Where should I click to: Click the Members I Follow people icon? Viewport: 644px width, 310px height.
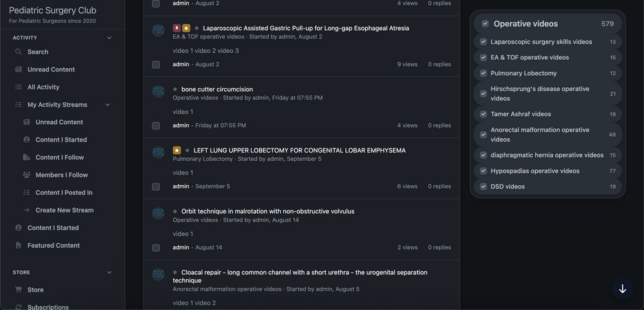click(26, 175)
